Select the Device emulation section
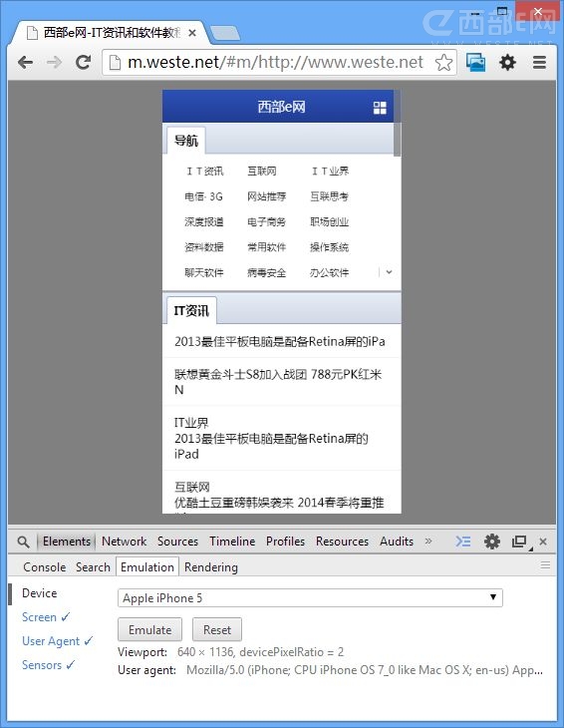564x728 pixels. coord(40,593)
